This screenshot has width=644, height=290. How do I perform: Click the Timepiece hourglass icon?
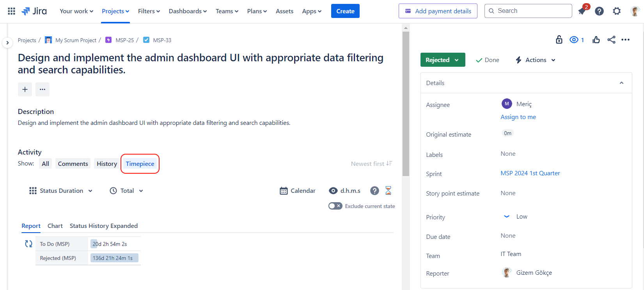coord(388,190)
